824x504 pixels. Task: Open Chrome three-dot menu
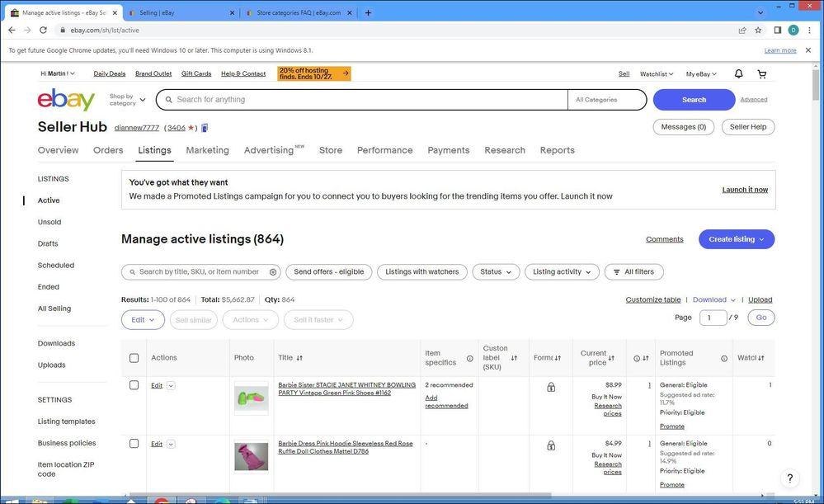pyautogui.click(x=809, y=30)
